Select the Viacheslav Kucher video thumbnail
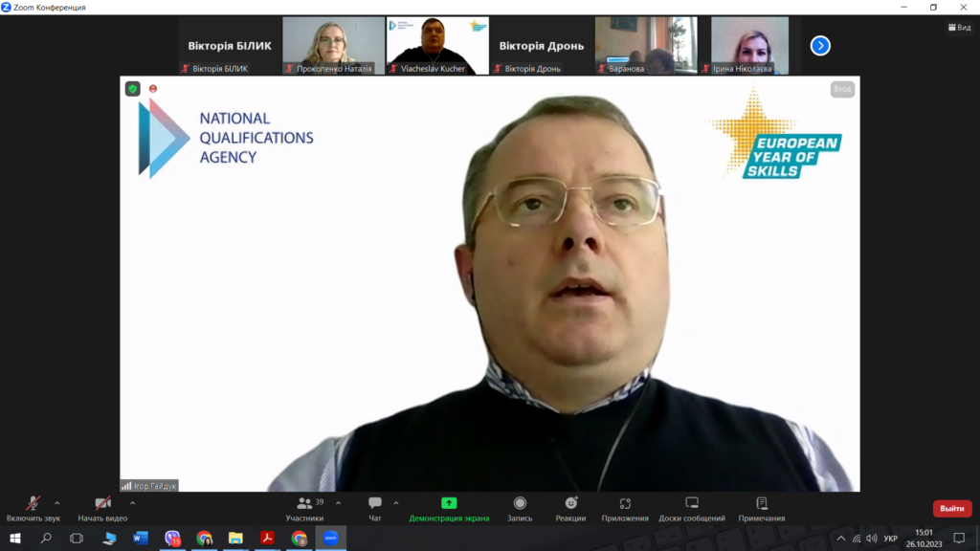This screenshot has height=551, width=980. point(437,45)
